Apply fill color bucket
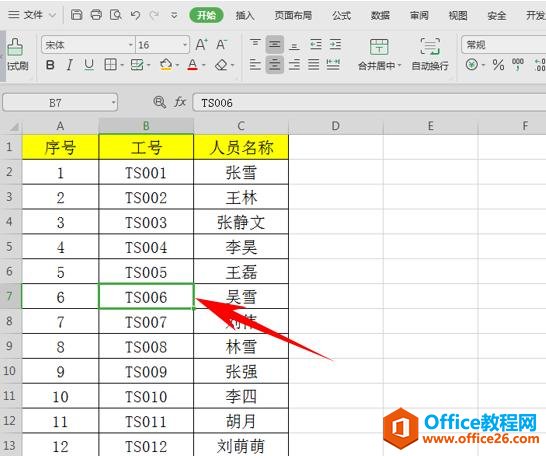Viewport: 546px width, 456px height. [166, 65]
